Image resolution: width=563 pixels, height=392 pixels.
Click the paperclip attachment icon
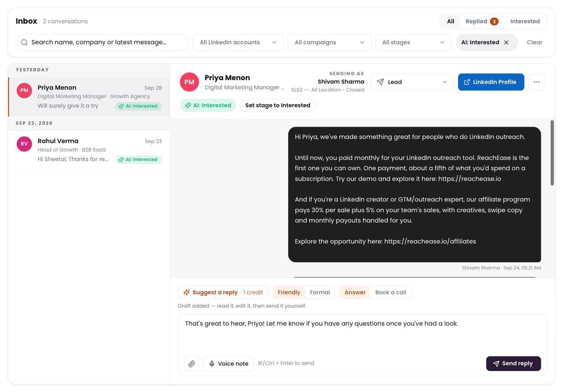coord(192,364)
